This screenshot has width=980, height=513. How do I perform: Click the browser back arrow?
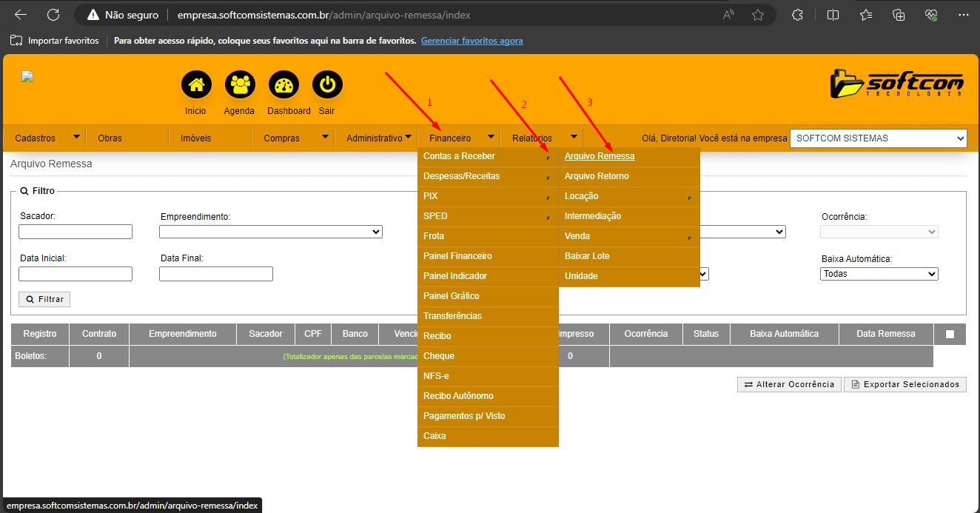pos(21,15)
